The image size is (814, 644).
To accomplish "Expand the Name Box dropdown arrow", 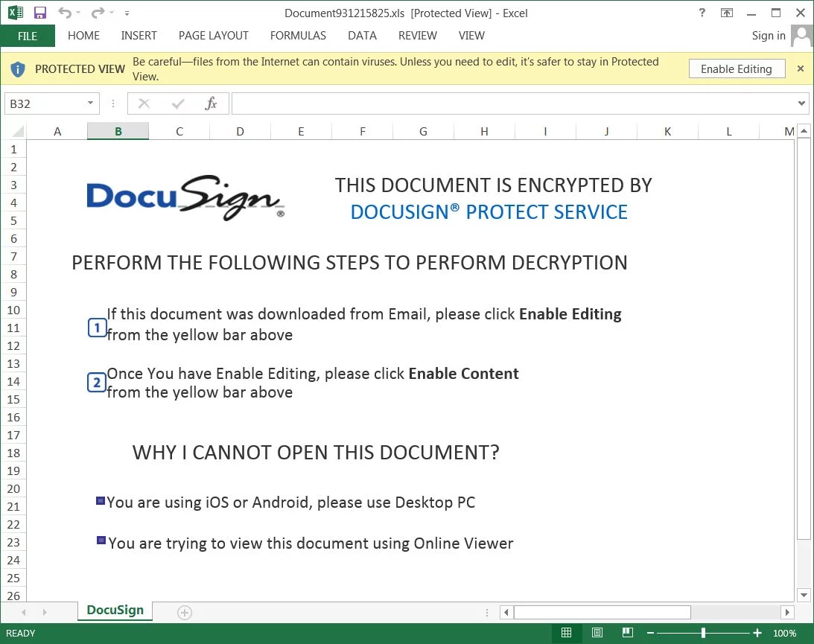I will [x=91, y=103].
